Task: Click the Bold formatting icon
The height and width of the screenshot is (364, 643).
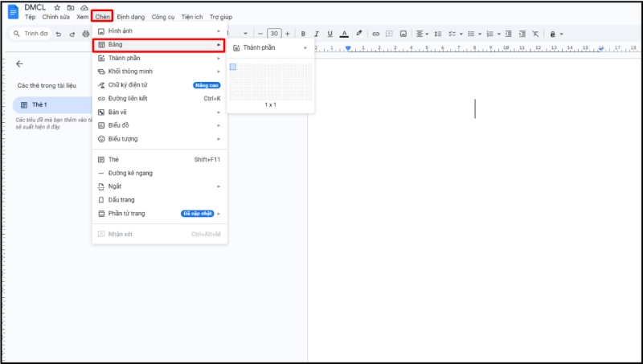Action: pyautogui.click(x=303, y=34)
